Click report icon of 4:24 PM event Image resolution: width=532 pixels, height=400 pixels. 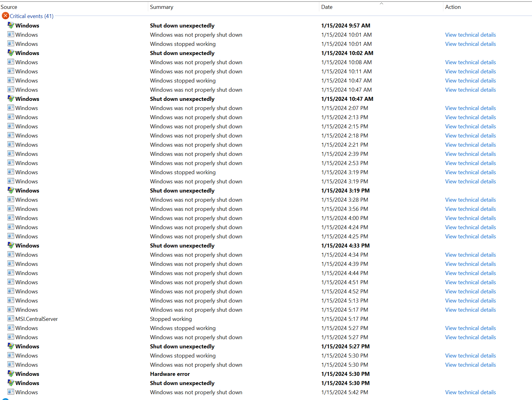(x=11, y=227)
